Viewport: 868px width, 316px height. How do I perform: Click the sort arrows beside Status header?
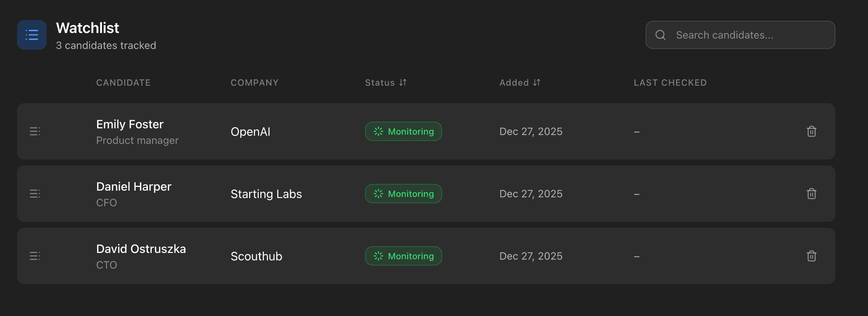[x=403, y=82]
